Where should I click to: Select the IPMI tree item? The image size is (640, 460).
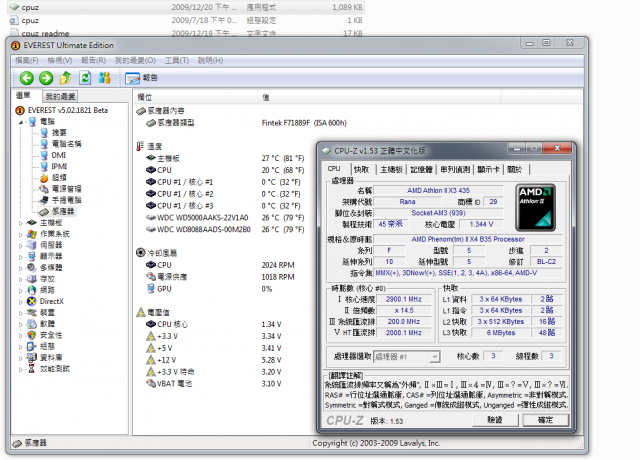tap(53, 166)
